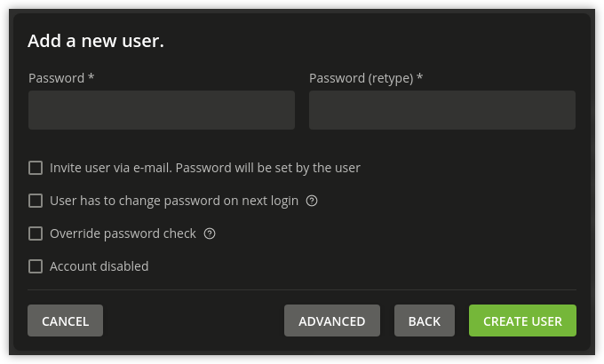Open the Advanced settings step
This screenshot has width=604, height=364.
(332, 320)
